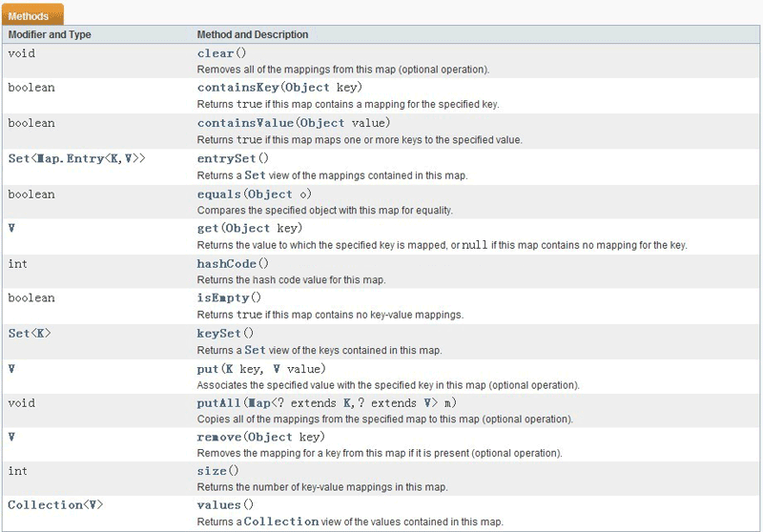The width and height of the screenshot is (763, 532).
Task: Click 'Returns the hash code value' description
Action: (x=291, y=280)
